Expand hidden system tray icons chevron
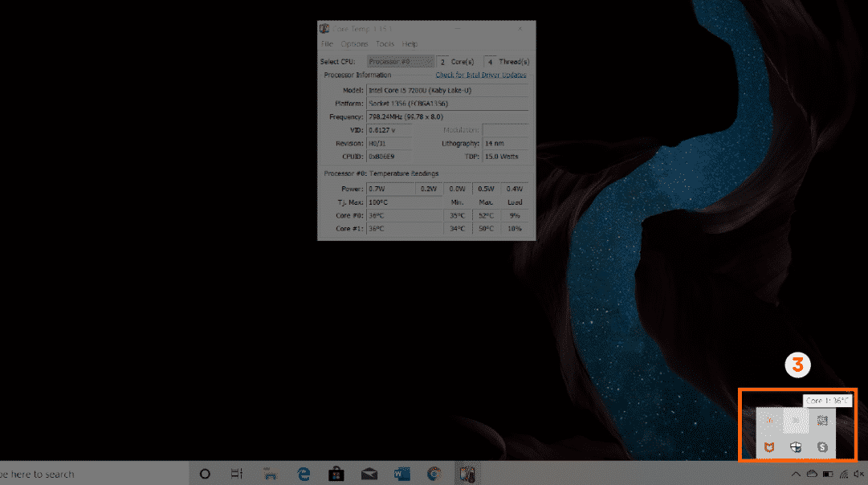The height and width of the screenshot is (485, 868). click(x=796, y=474)
